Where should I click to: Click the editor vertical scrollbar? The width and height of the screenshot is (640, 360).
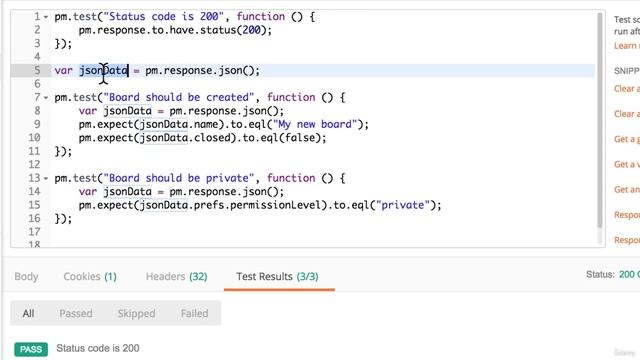coord(600,120)
